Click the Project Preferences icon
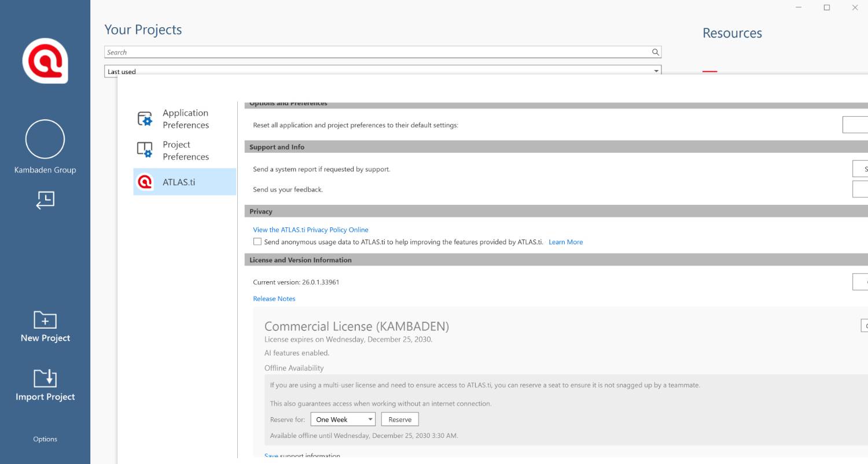 click(145, 150)
